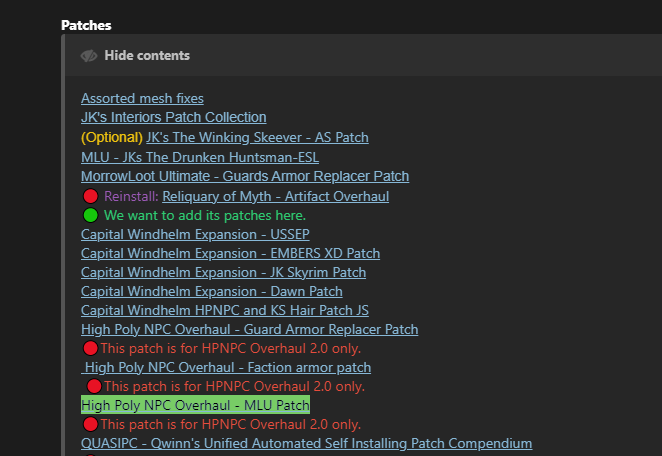The image size is (662, 456).
Task: Click red circle under Guard Armor Replacer Patch
Action: pos(90,348)
